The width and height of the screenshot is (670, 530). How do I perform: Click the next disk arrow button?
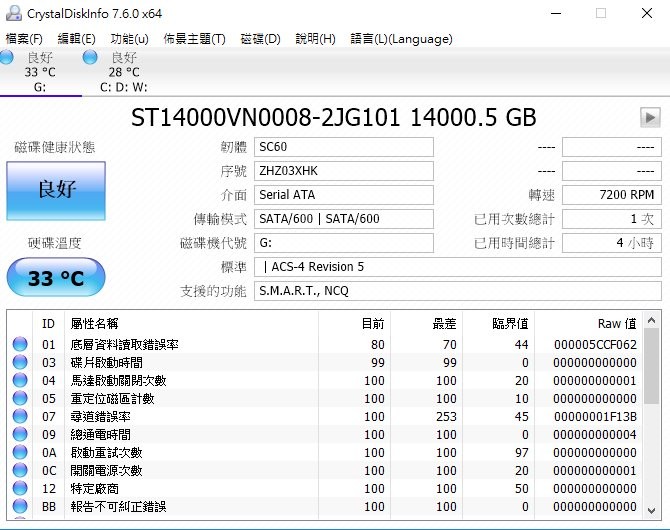[650, 118]
